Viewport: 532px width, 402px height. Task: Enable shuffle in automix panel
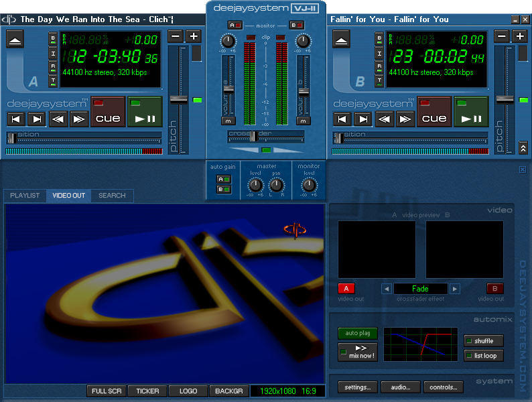[x=483, y=341]
